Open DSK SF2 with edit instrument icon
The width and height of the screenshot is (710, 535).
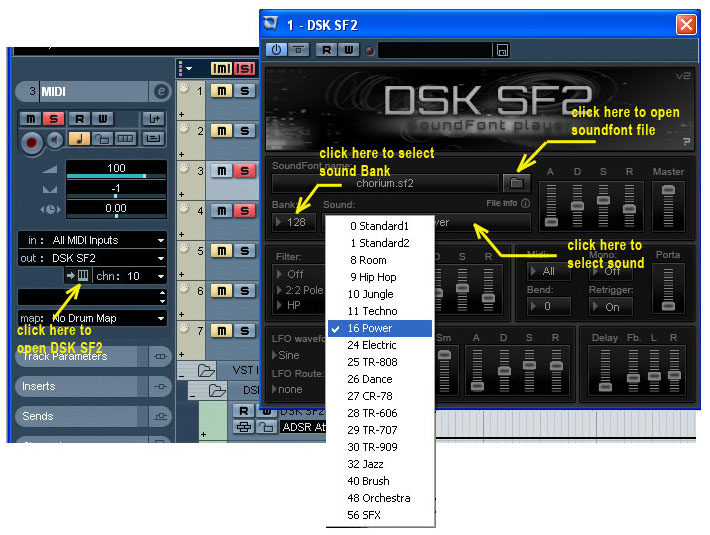(77, 275)
